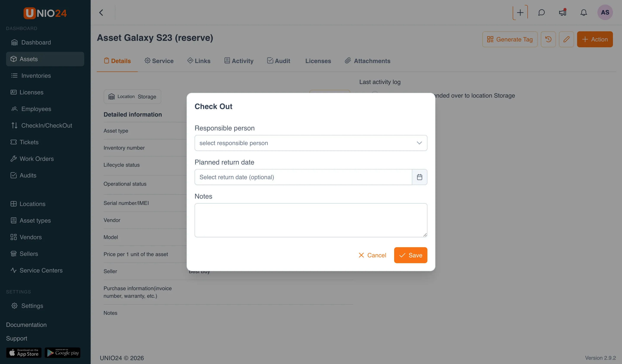
Task: Open the announcements megaphone icon
Action: coord(563,12)
